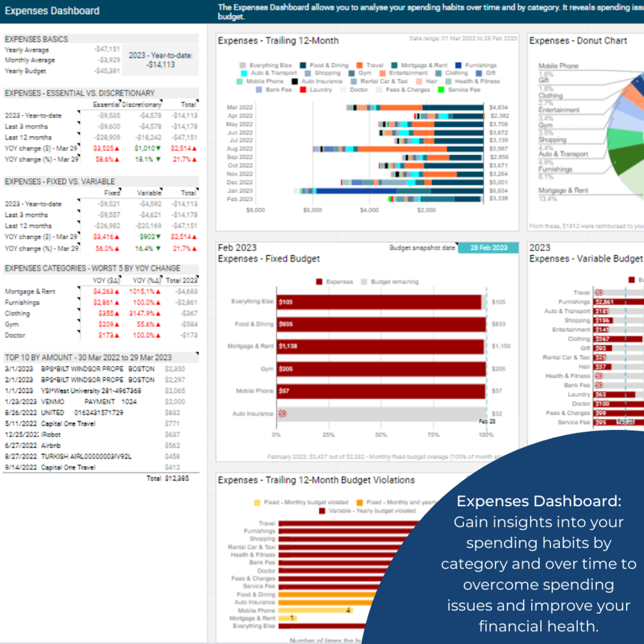644x644 pixels.
Task: Select the Gym row in the Worst 5 table
Action: click(101, 324)
